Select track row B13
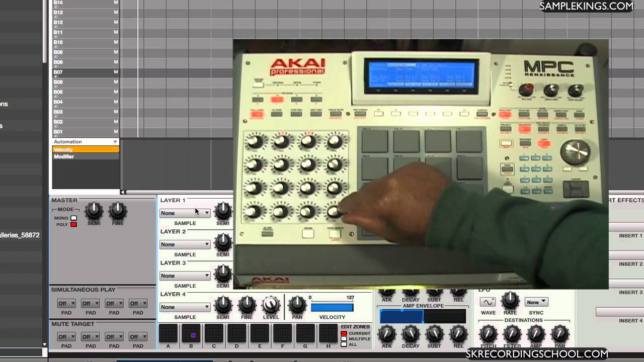 (x=86, y=13)
